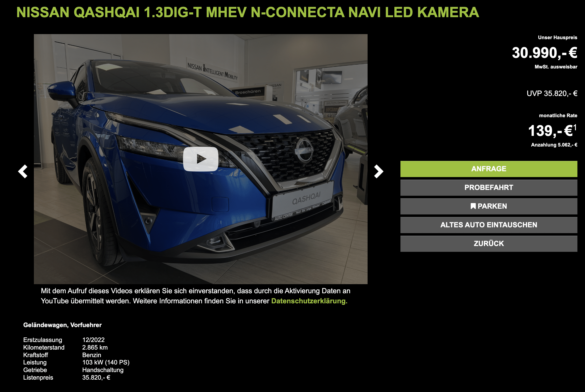This screenshot has width=585, height=392.
Task: Play the Qashqai YouTube video
Action: tap(201, 159)
